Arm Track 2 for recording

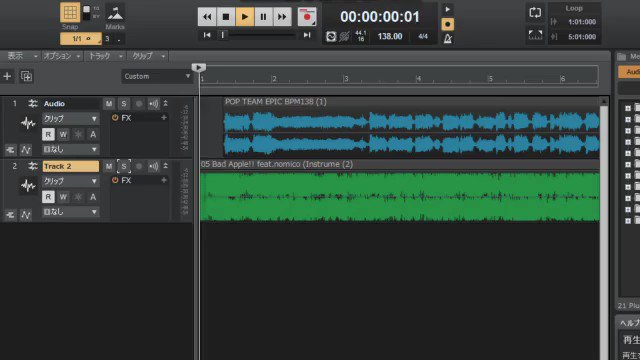point(139,166)
